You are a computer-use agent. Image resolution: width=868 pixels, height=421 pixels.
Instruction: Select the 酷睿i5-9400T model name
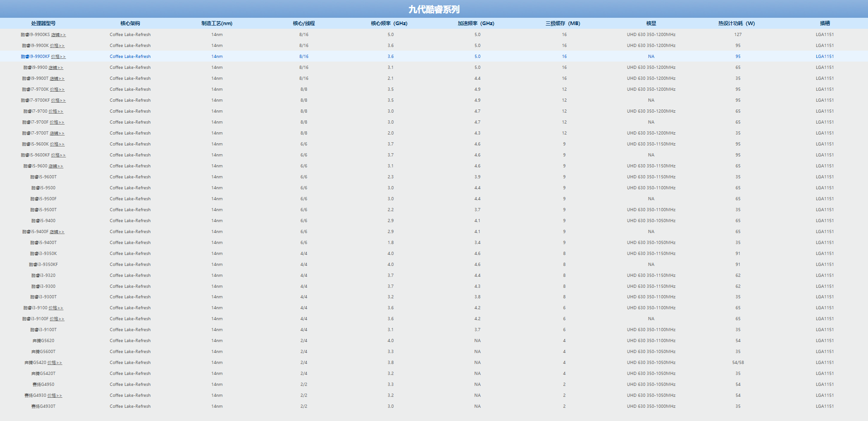click(43, 243)
